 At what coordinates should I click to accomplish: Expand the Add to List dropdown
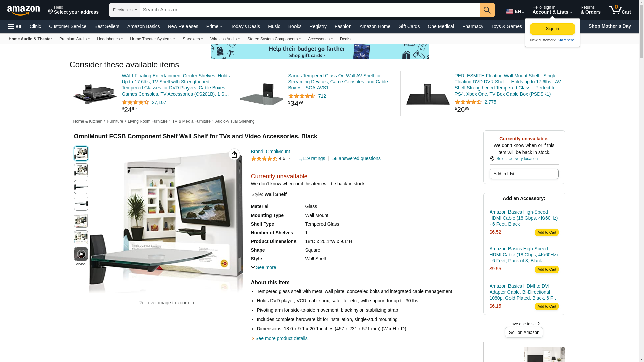524,174
